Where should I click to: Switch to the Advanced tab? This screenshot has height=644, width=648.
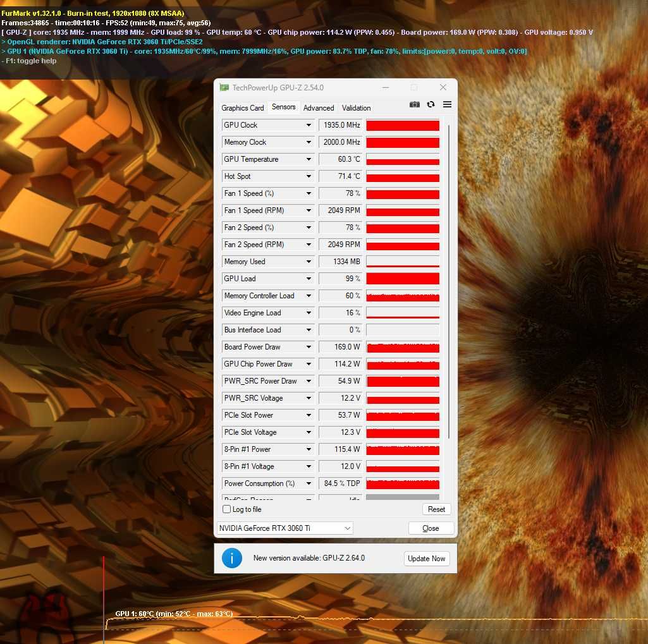point(319,108)
